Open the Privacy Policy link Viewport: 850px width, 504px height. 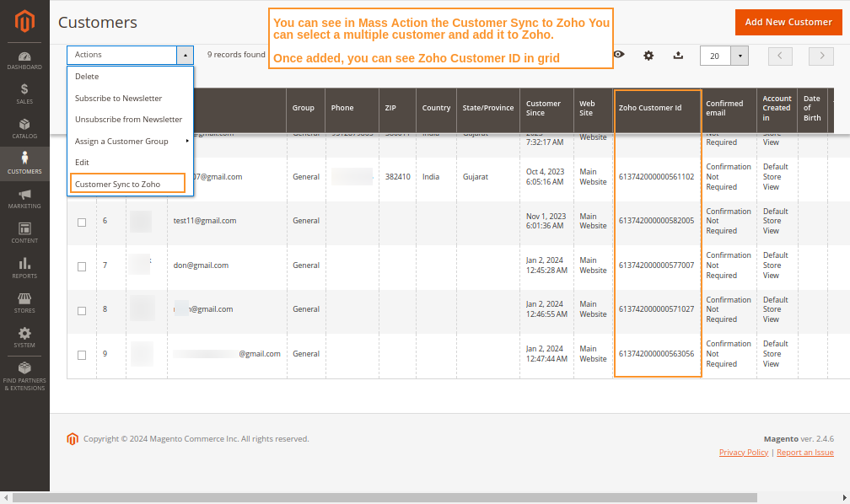coord(743,452)
